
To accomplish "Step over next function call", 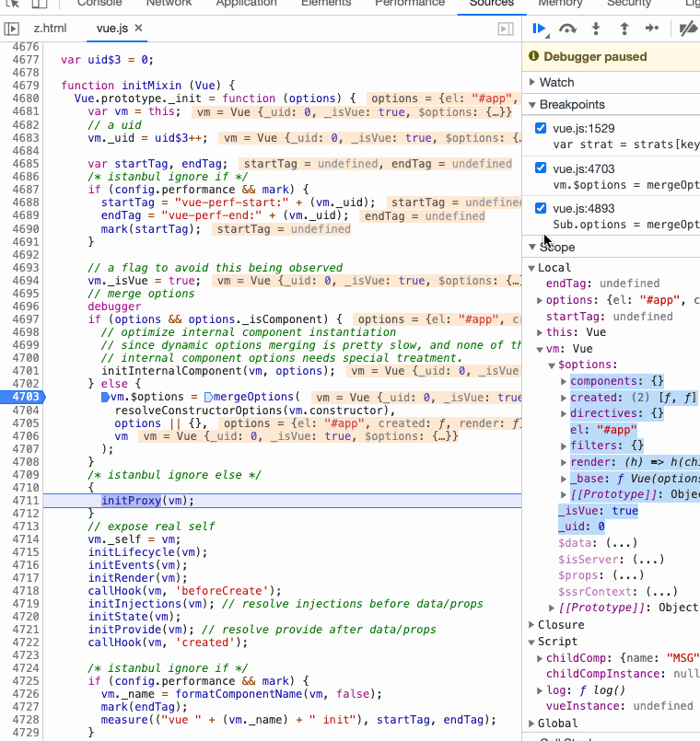I will tap(567, 29).
